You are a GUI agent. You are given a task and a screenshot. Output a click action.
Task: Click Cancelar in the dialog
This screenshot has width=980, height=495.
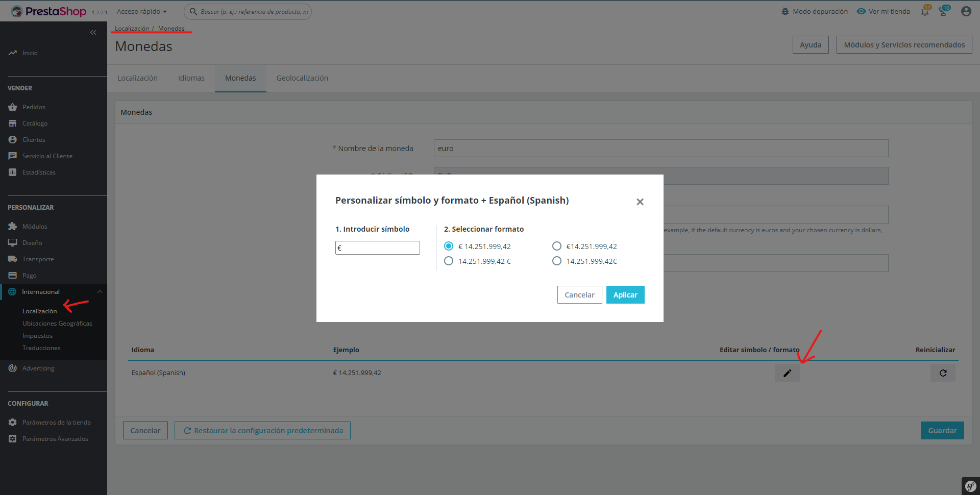pyautogui.click(x=579, y=295)
